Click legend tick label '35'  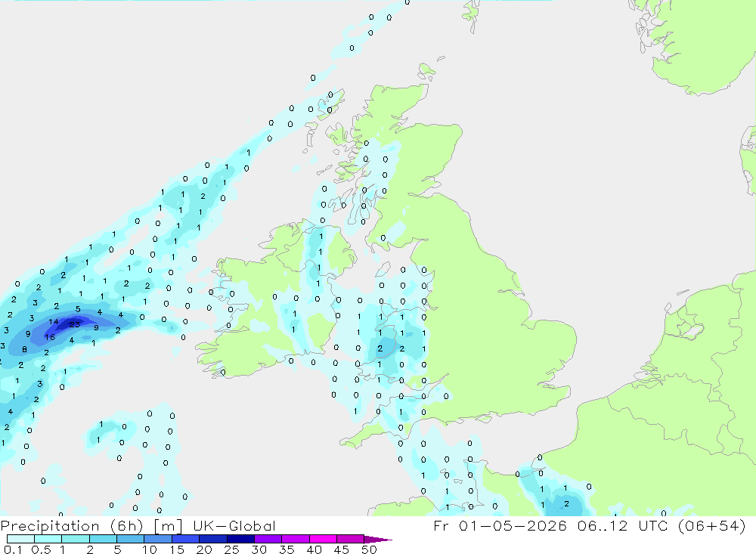[287, 549]
